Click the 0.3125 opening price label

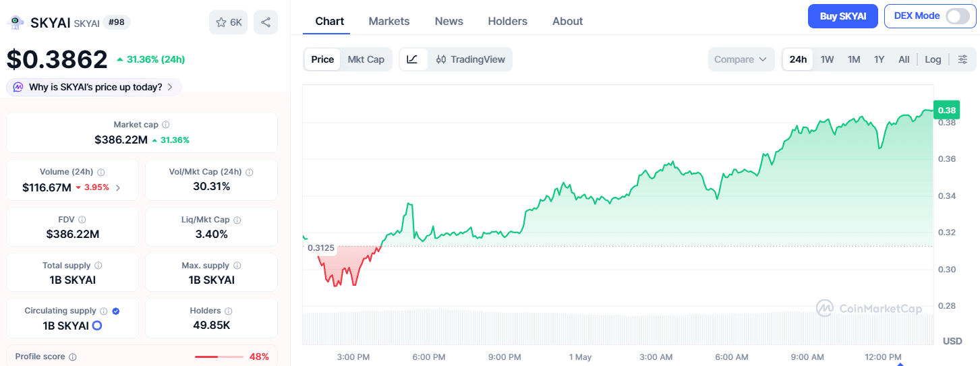[320, 247]
